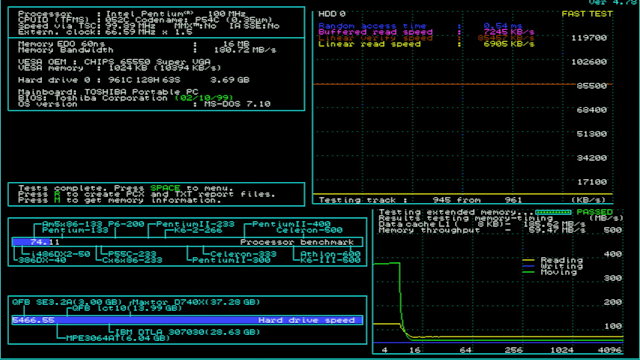This screenshot has height=360, width=640.
Task: Click the green BIOS date 02/10/99
Action: [204, 98]
